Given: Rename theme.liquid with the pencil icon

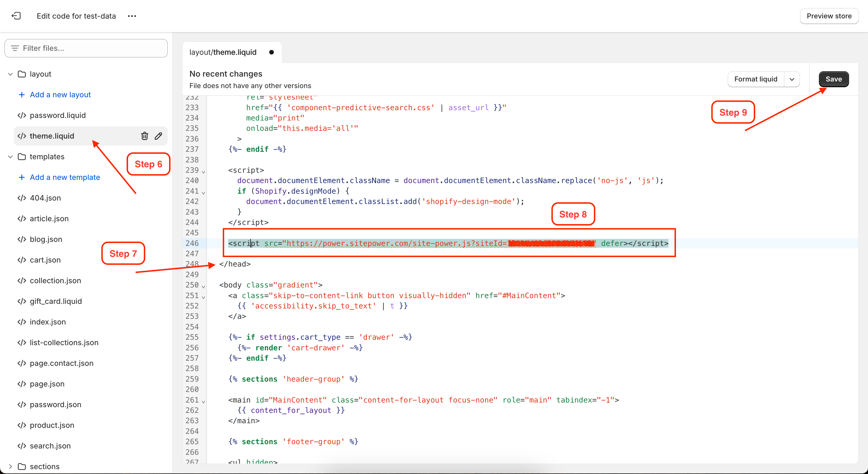Looking at the screenshot, I should pos(158,136).
